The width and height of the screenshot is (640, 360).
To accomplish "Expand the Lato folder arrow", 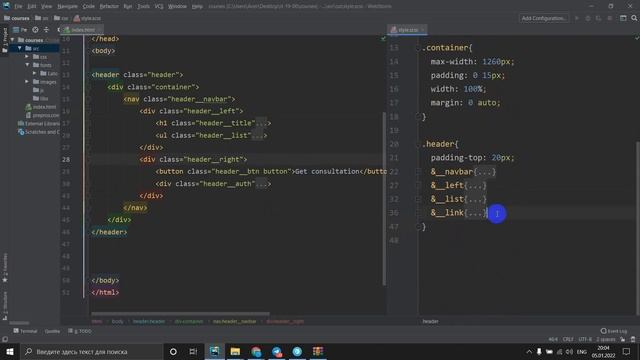I will tap(34, 73).
